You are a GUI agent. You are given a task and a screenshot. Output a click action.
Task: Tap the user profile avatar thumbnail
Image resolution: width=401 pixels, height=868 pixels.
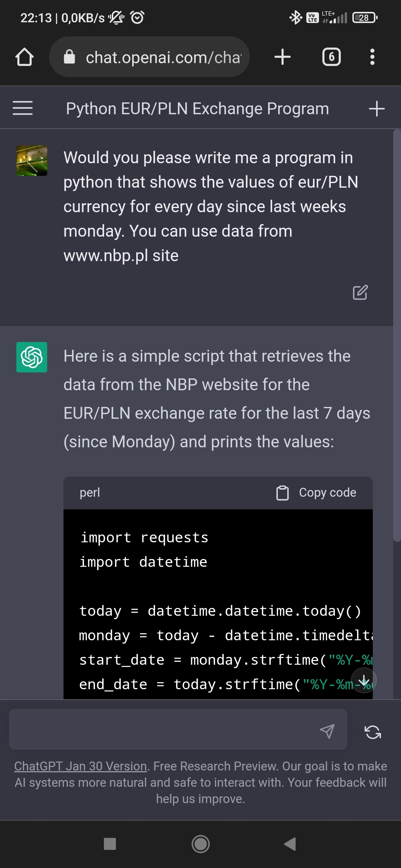[x=32, y=161]
